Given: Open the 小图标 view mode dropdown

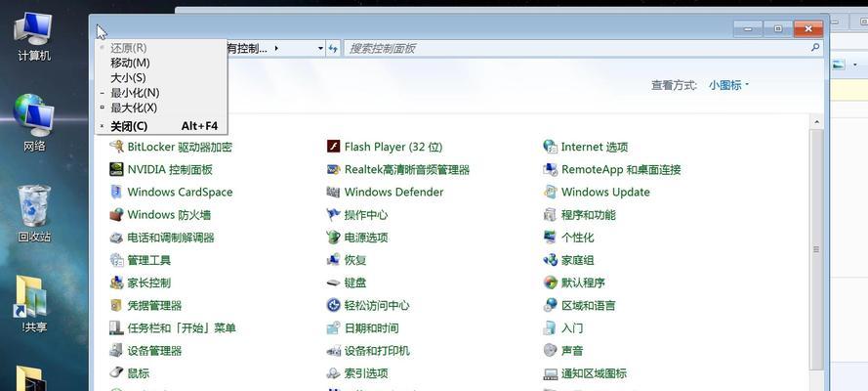Looking at the screenshot, I should tap(728, 85).
